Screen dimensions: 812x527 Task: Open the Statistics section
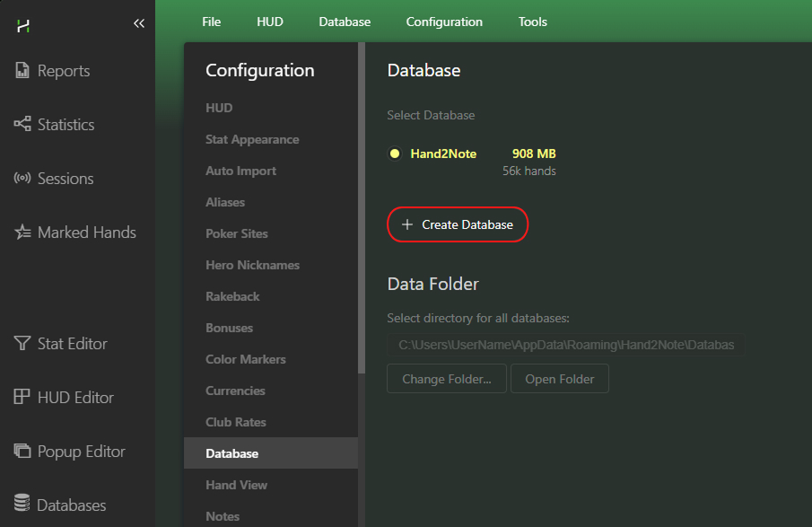55,125
